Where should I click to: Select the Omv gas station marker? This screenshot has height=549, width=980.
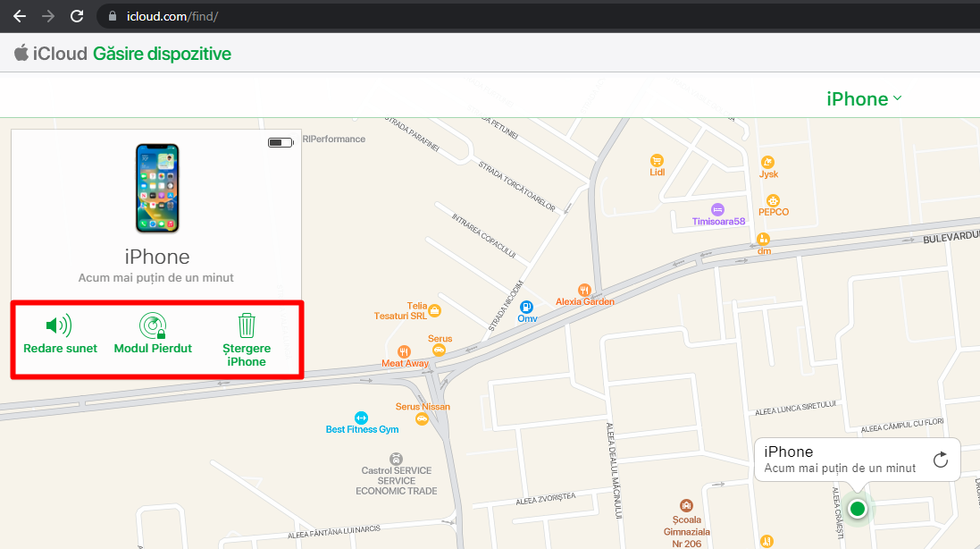coord(527,306)
